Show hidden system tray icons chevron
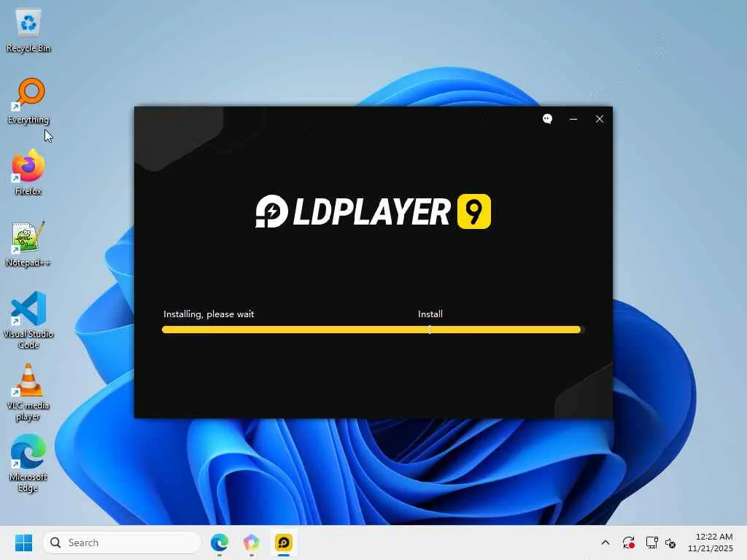Screen dimensions: 747x560 [605, 542]
